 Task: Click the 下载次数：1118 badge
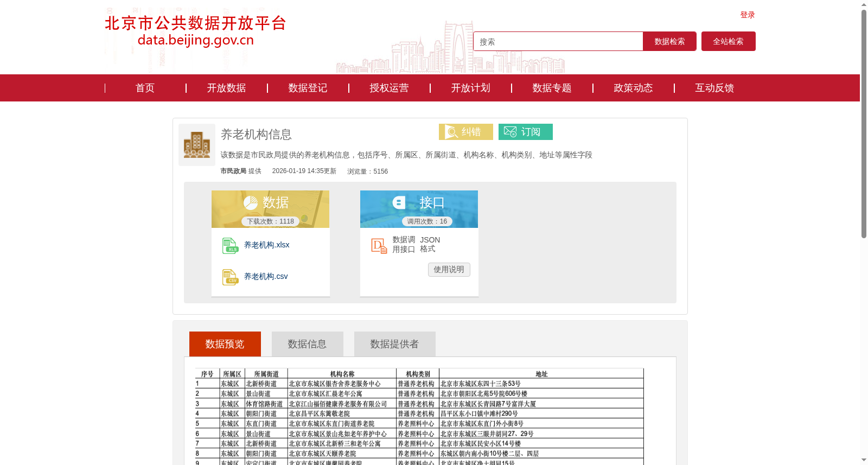(x=270, y=221)
